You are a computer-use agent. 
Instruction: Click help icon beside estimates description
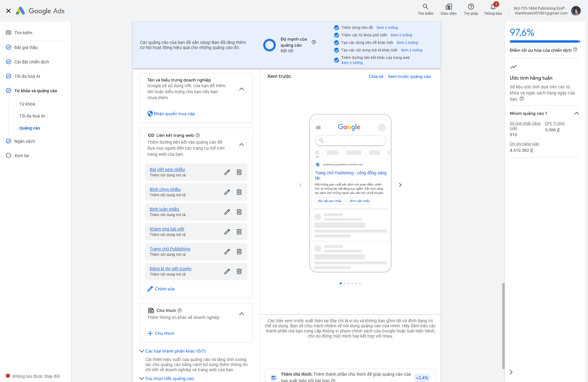(522, 99)
